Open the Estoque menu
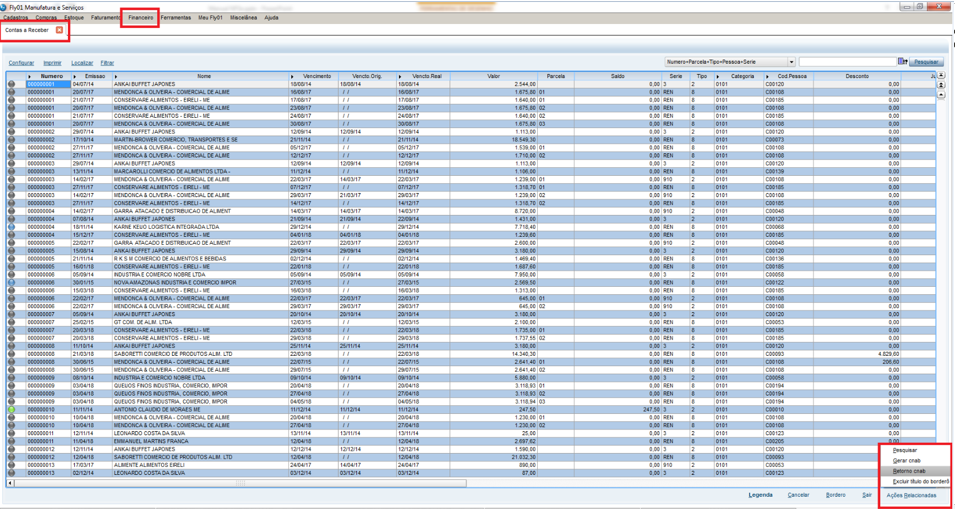This screenshot has width=955, height=509. pyautogui.click(x=74, y=18)
